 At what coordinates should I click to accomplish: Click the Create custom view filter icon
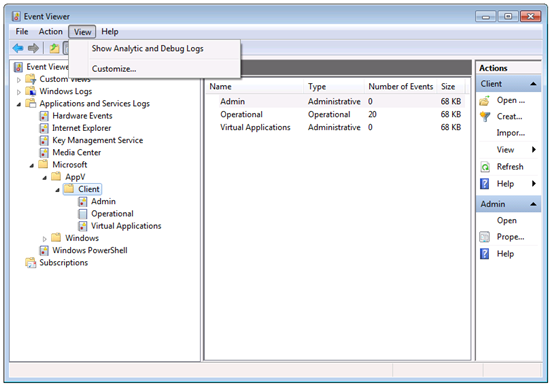click(x=485, y=117)
